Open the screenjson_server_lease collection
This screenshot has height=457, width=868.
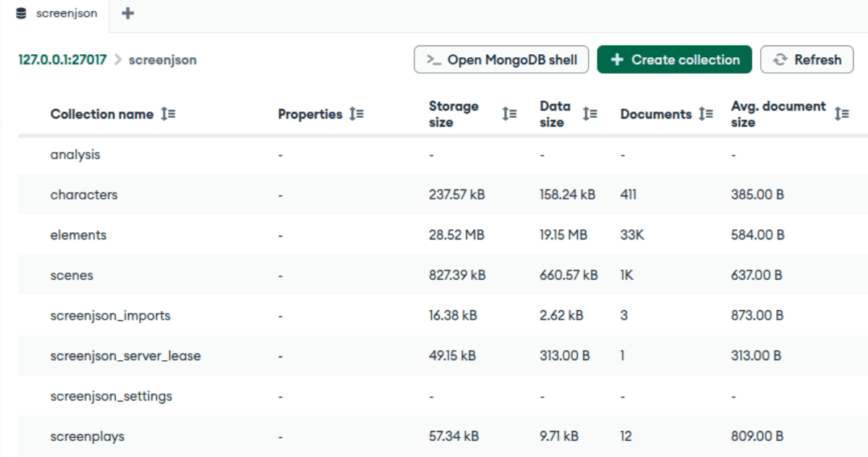point(126,356)
